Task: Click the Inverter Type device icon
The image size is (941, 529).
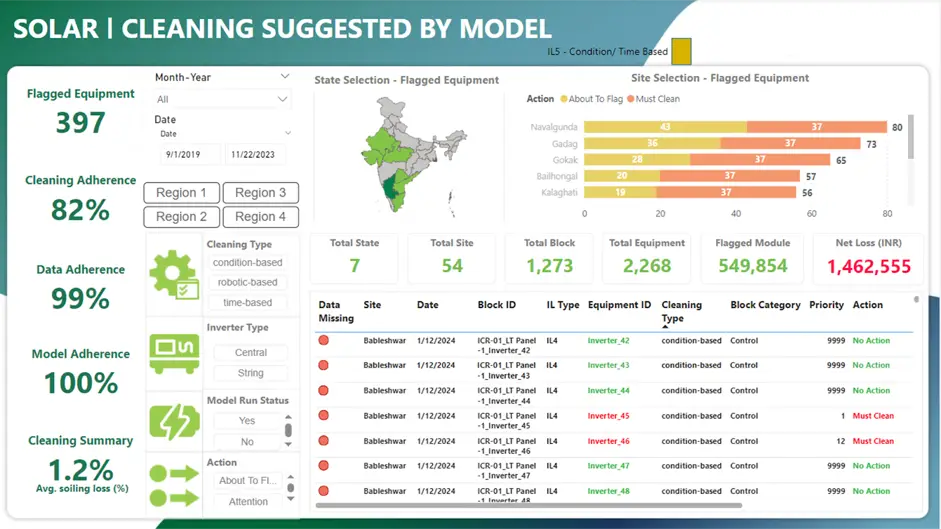Action: (174, 352)
